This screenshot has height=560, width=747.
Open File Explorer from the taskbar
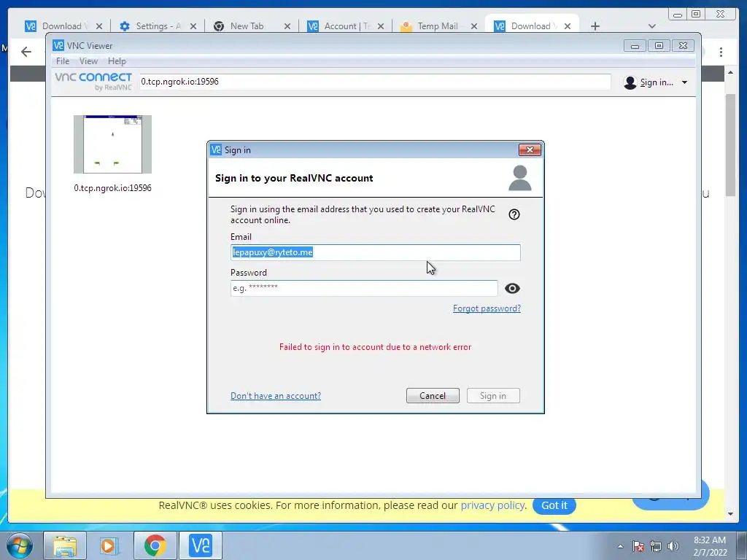click(65, 545)
